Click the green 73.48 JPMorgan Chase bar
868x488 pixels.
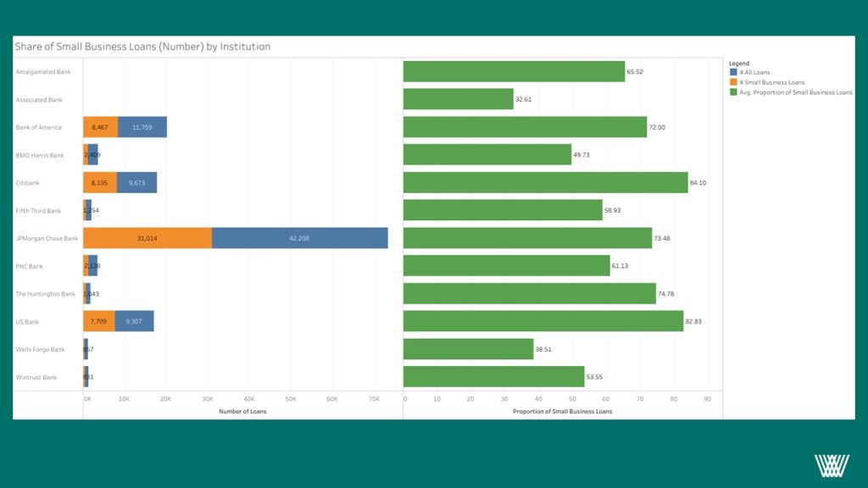[527, 238]
